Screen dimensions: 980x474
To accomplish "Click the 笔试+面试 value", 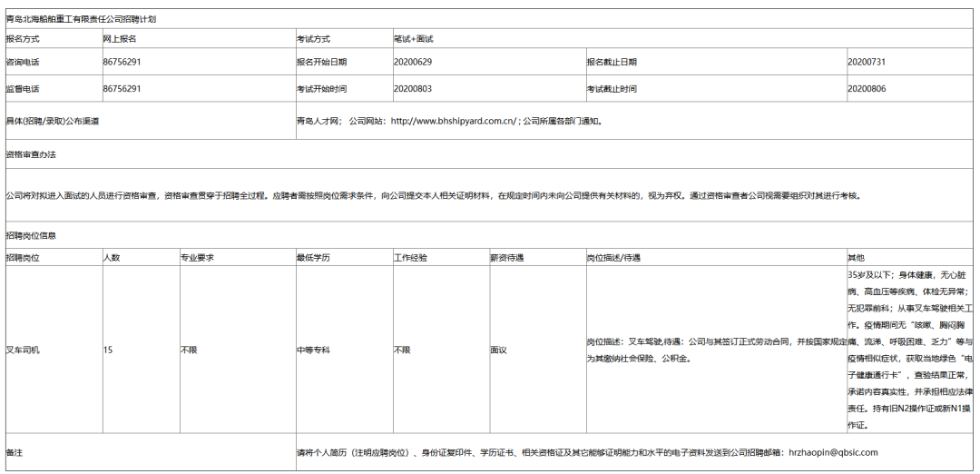I will click(x=413, y=39).
